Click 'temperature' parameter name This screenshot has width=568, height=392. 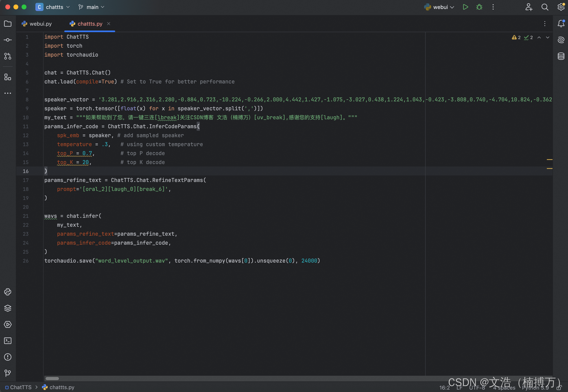tap(74, 145)
